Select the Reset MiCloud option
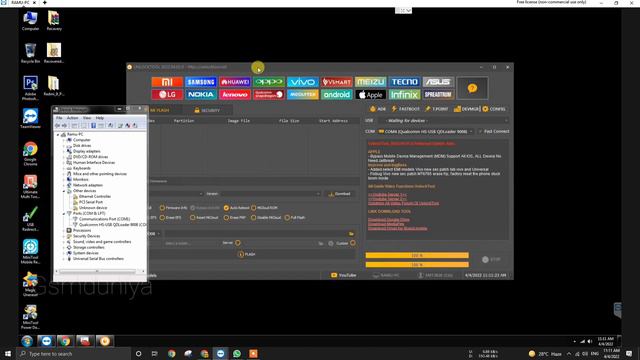 pyautogui.click(x=204, y=218)
